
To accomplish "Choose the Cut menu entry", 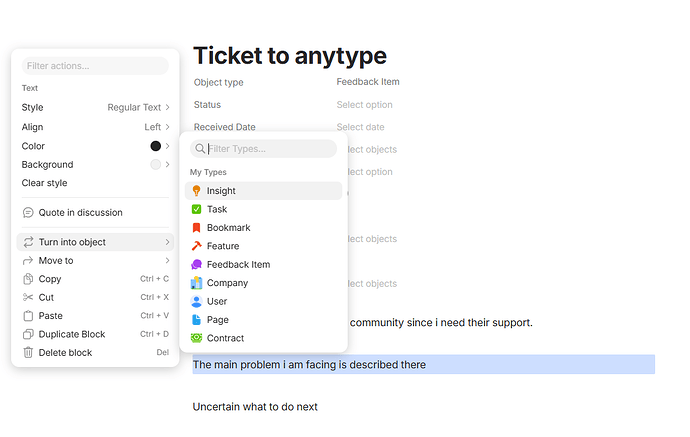I will [95, 297].
